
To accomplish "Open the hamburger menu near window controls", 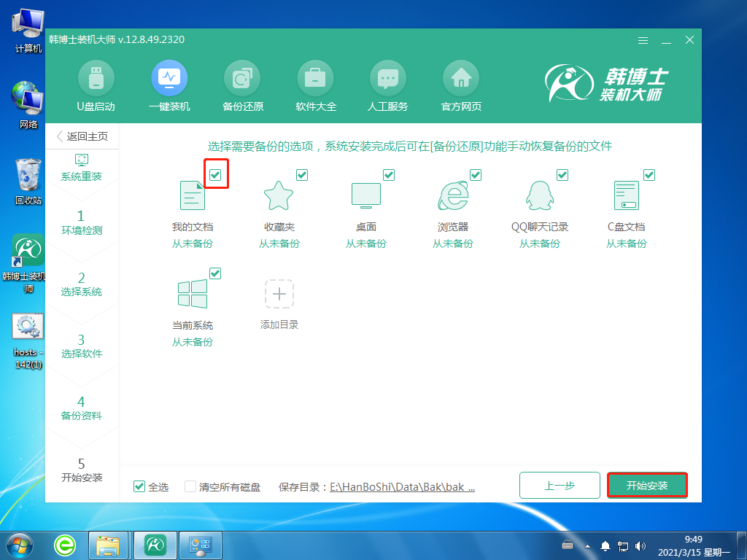I will coord(643,41).
